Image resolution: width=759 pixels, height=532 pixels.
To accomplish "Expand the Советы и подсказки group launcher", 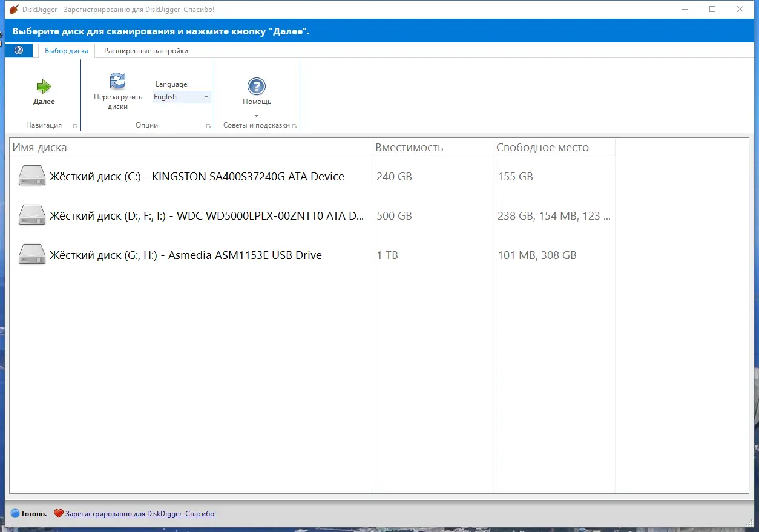I will coord(295,126).
